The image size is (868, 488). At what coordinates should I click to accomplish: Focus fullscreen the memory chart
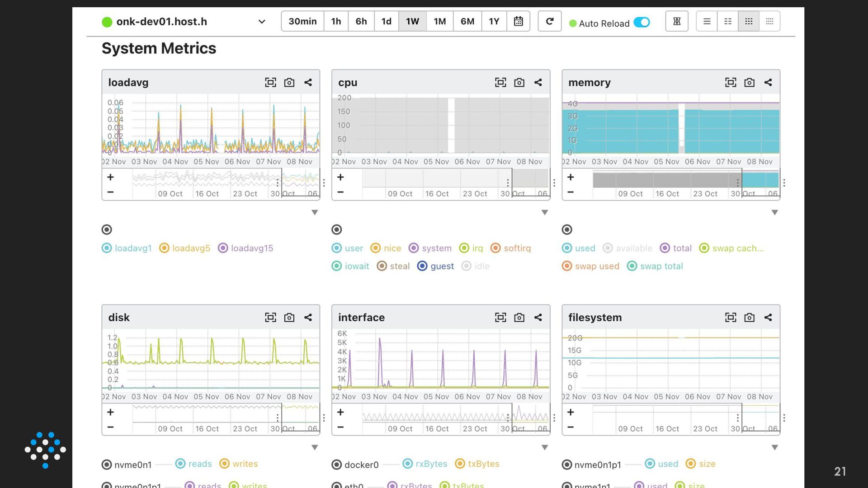click(x=730, y=82)
